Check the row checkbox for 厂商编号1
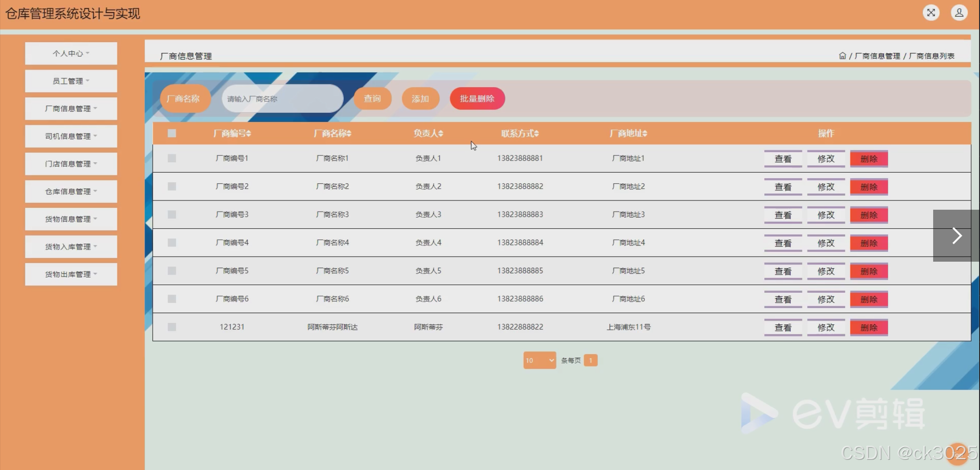Image resolution: width=980 pixels, height=470 pixels. coord(172,158)
